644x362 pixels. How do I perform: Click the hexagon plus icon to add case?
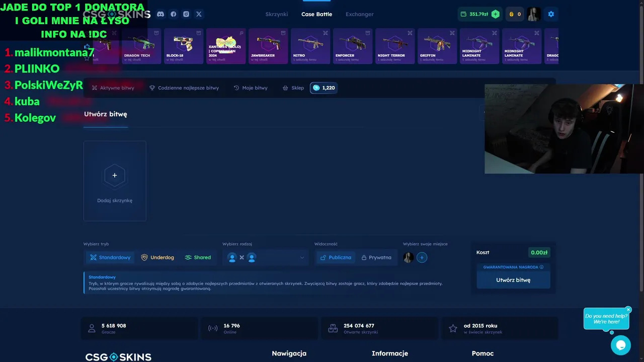[115, 175]
